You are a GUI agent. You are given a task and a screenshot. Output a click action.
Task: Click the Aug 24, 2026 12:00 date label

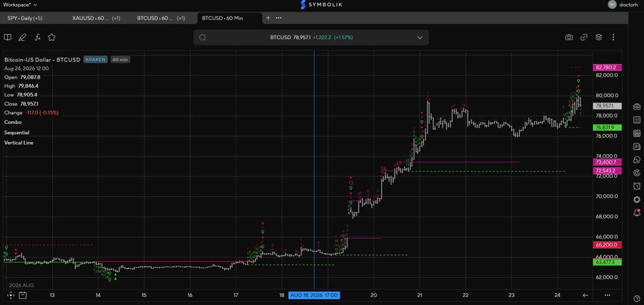[x=26, y=68]
